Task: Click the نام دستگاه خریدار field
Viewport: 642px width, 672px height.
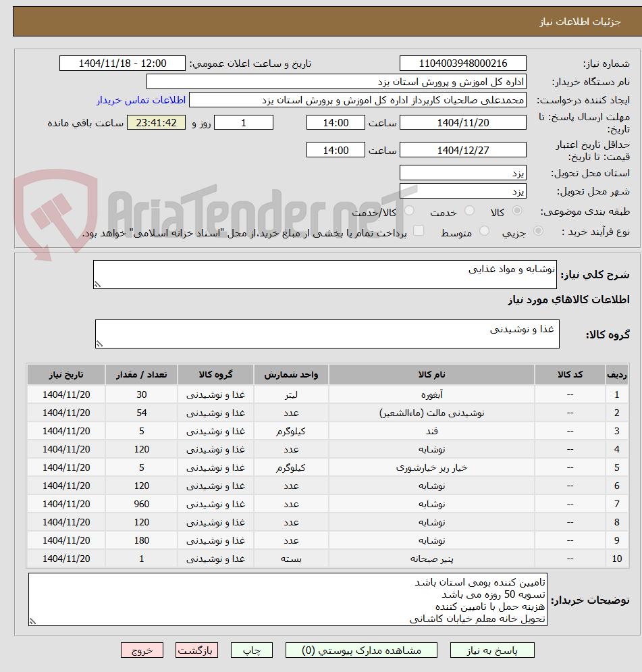Action: [336, 82]
